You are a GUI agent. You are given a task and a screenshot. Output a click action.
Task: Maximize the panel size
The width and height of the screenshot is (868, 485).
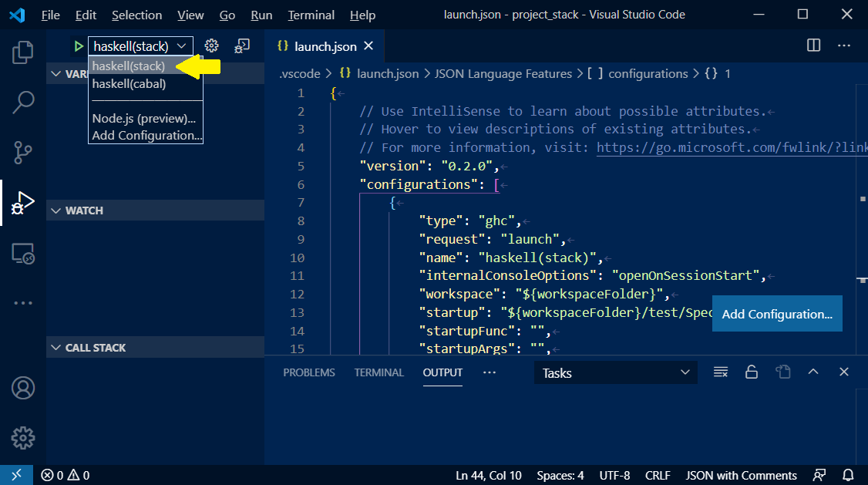click(x=813, y=372)
